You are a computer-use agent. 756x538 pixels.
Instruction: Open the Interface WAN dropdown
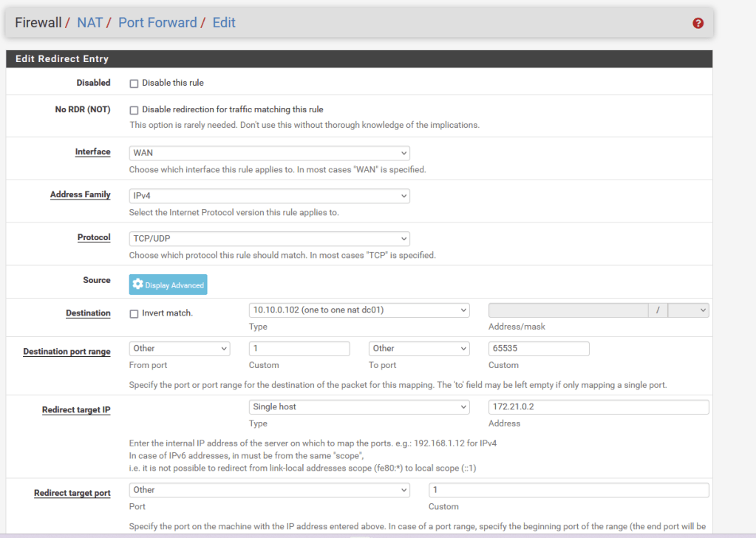click(x=269, y=153)
